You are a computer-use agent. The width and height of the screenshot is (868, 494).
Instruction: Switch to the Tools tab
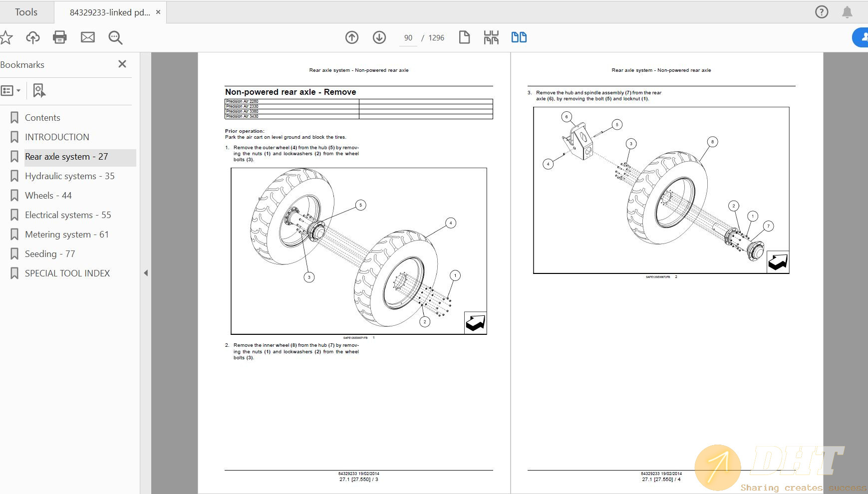(x=26, y=12)
